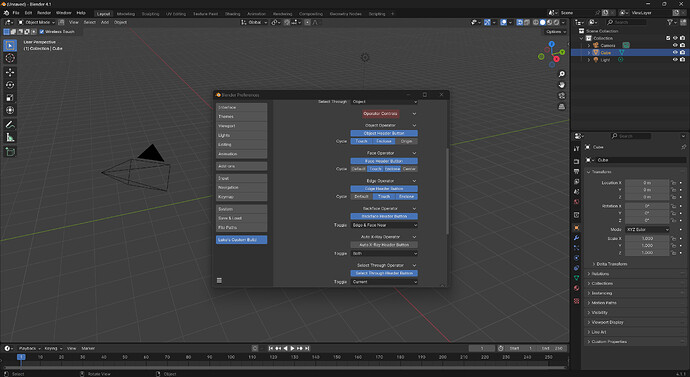Click the Location X input field
690x377 pixels.
[x=647, y=183]
